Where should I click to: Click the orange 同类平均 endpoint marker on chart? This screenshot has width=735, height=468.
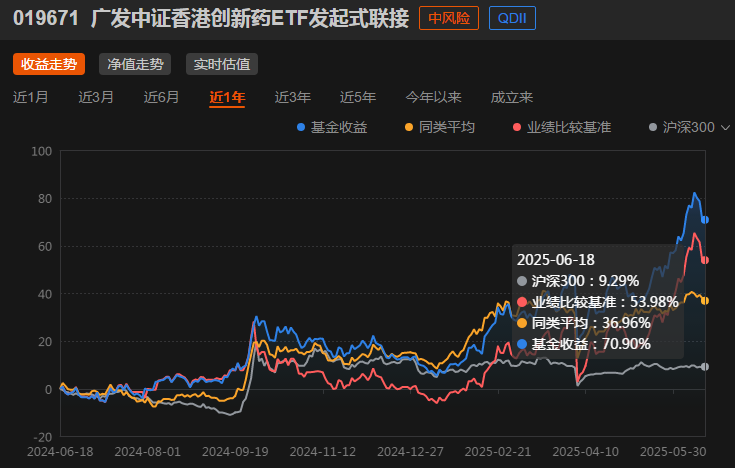click(x=705, y=301)
